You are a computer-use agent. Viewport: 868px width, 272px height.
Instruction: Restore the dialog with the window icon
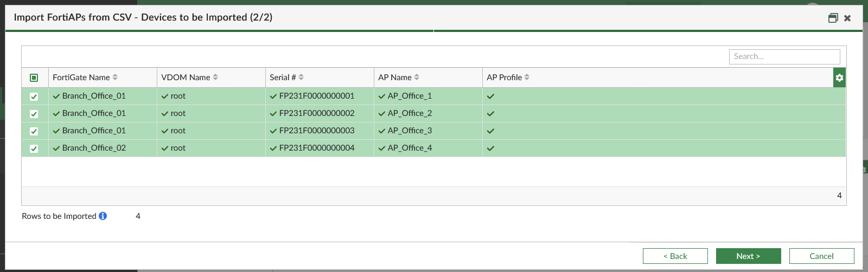pyautogui.click(x=833, y=18)
